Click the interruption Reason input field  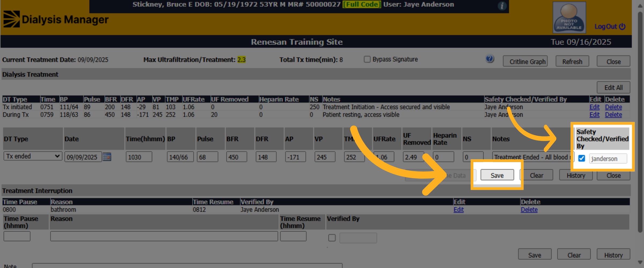(x=164, y=236)
